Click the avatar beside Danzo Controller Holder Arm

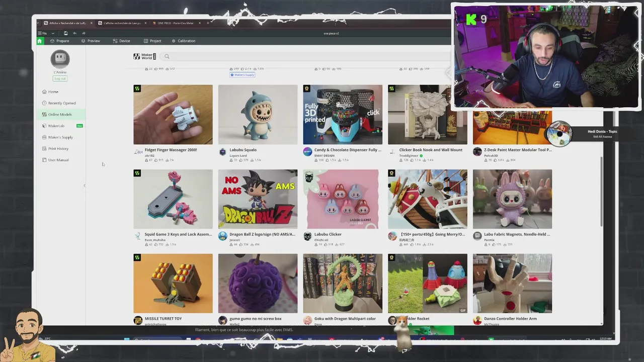pos(477,320)
